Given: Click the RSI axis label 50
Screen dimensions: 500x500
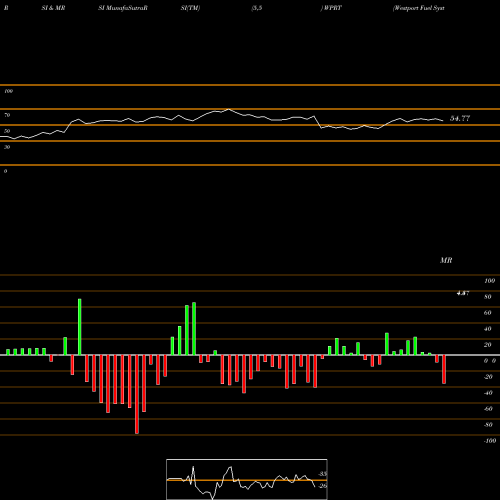Looking at the screenshot, I should [x=7, y=131].
